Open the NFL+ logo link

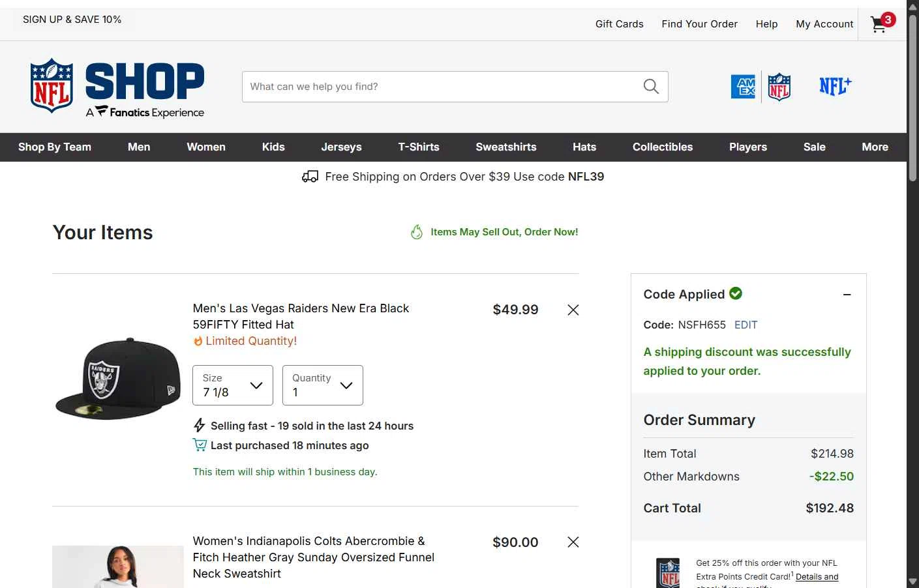coord(836,86)
